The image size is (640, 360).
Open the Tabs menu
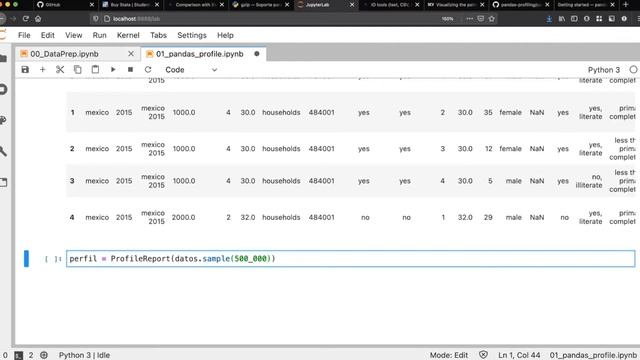pyautogui.click(x=158, y=35)
